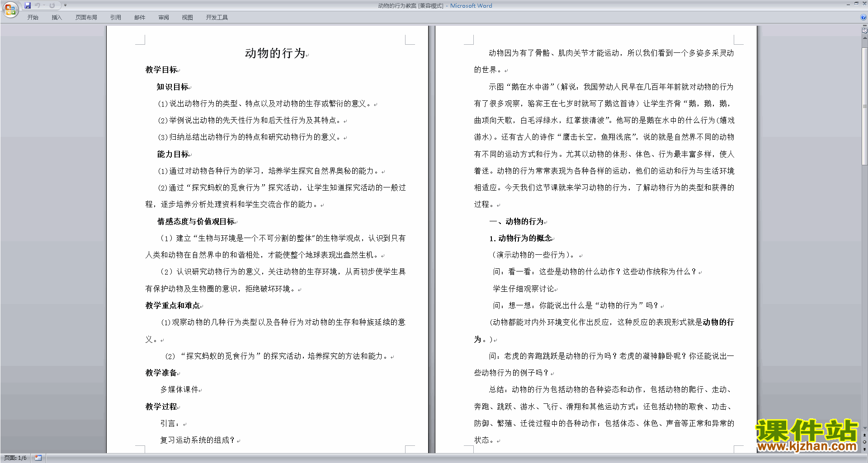
Task: Restore down the Word window
Action: [x=856, y=4]
